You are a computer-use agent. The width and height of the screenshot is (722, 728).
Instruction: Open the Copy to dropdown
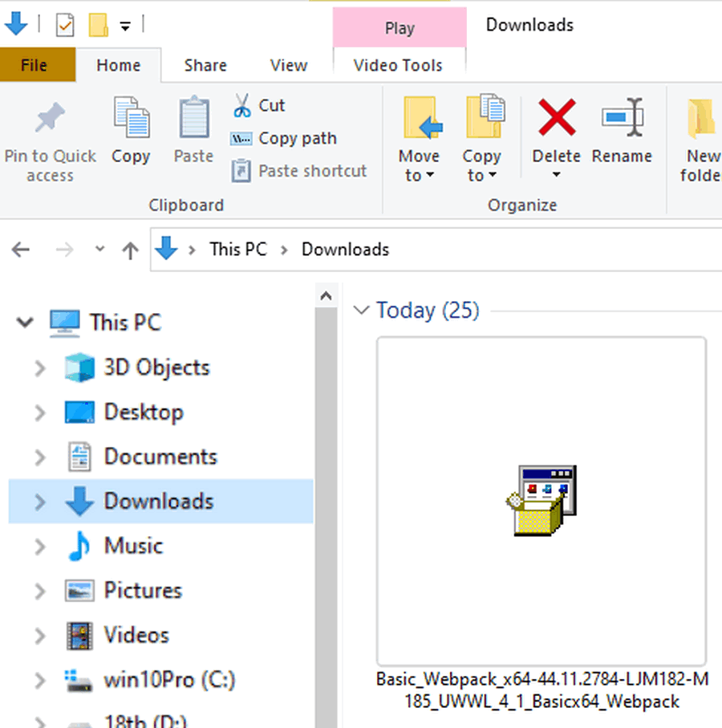pos(481,166)
